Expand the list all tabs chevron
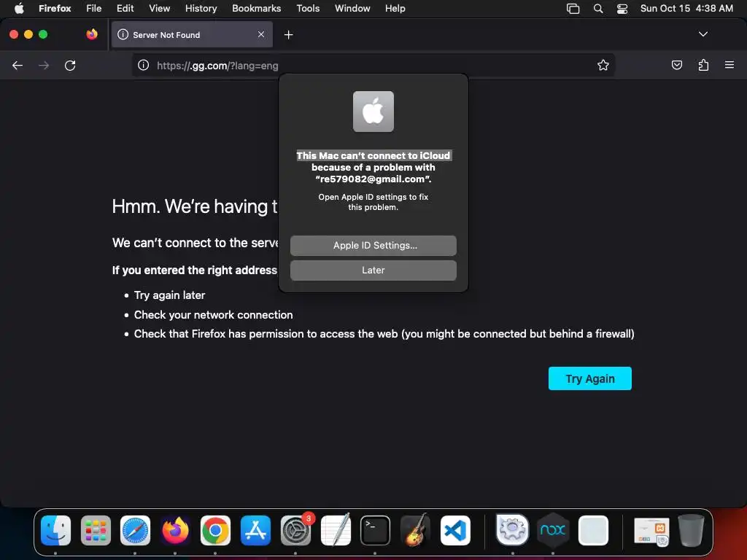 [x=703, y=34]
